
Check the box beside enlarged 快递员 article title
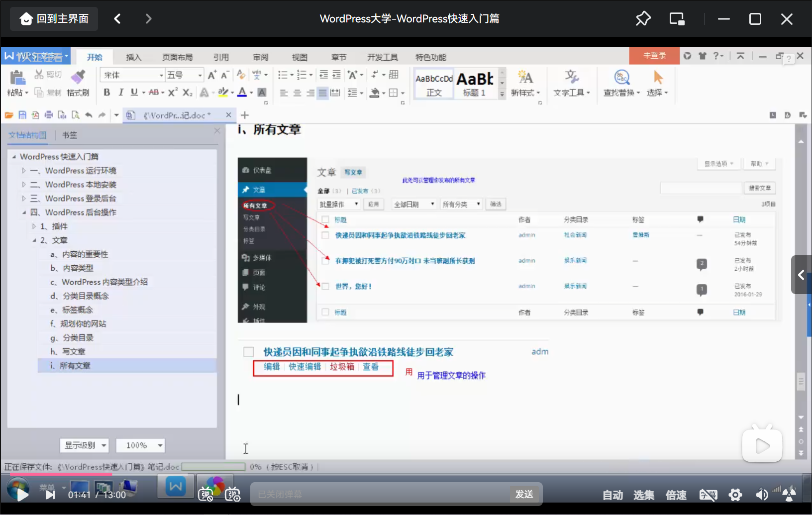(x=248, y=352)
